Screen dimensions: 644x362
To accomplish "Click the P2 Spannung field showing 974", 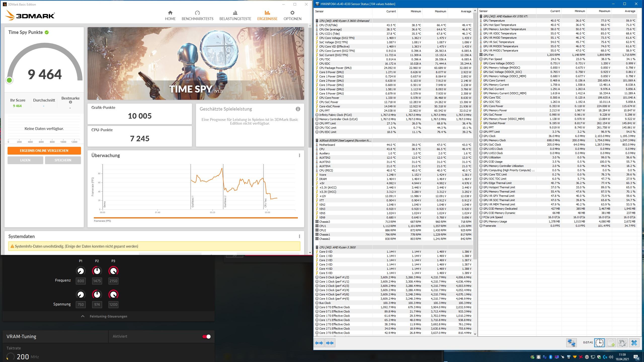I will 97,305.
